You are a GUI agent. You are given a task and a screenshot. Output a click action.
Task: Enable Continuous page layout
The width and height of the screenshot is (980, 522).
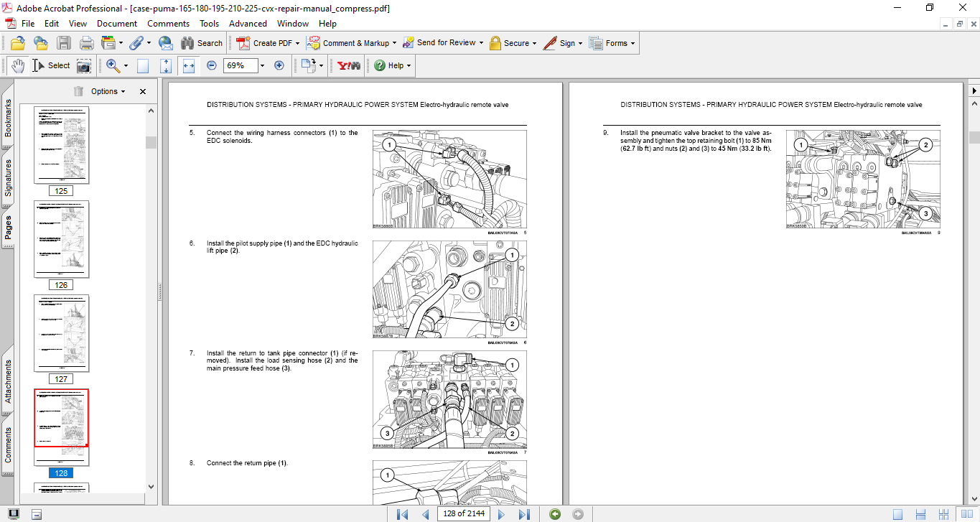[920, 513]
